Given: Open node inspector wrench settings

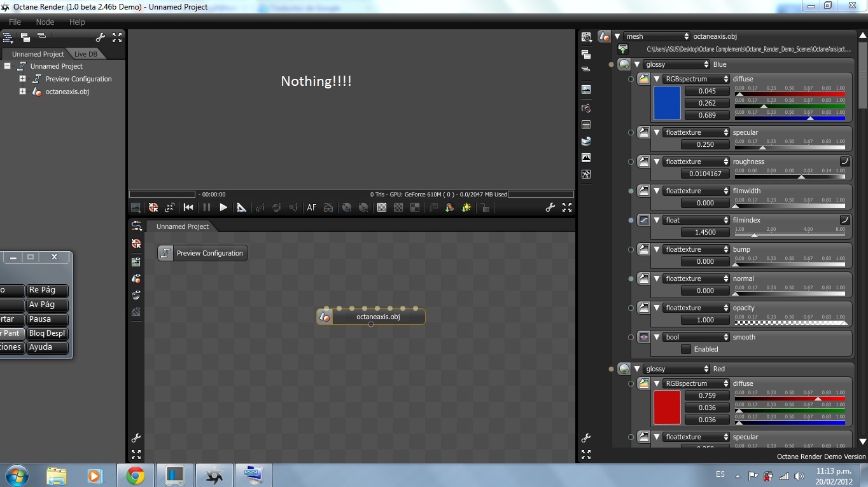Looking at the screenshot, I should pyautogui.click(x=586, y=438).
